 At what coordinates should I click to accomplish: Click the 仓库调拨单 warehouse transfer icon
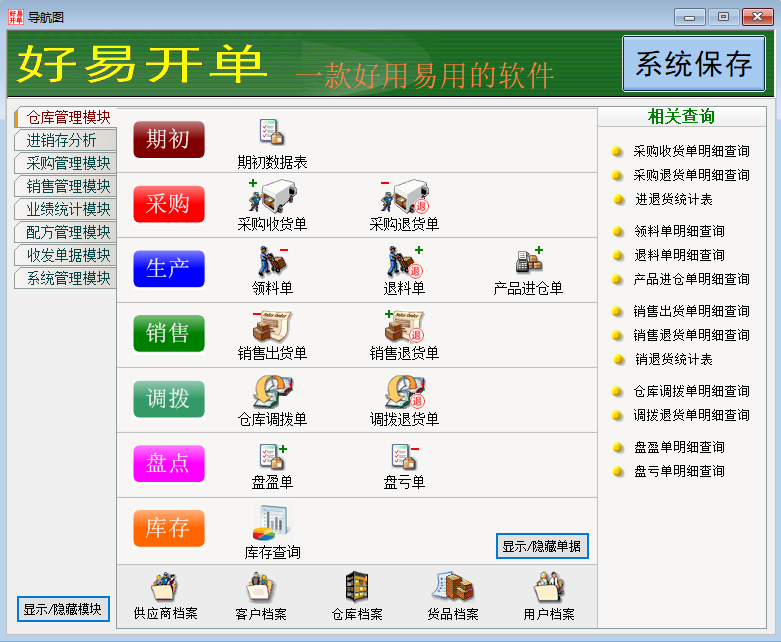point(272,391)
